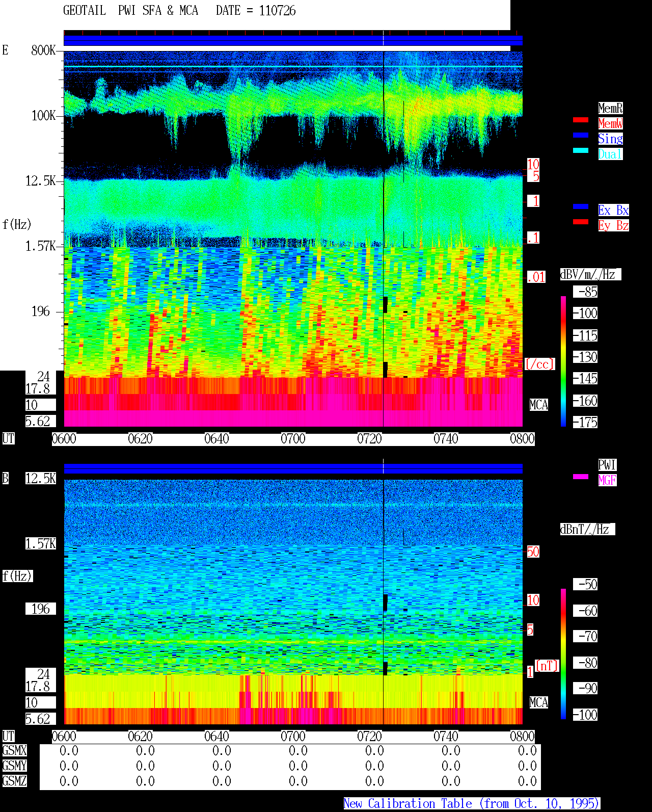Click the blue Sing legend swatch

tap(581, 135)
